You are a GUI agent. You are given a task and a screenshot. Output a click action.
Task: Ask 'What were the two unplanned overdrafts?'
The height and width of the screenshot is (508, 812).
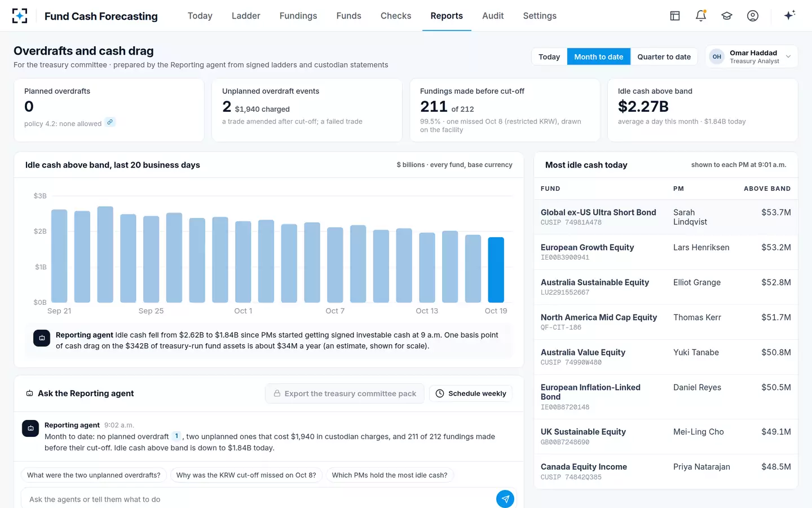(94, 475)
